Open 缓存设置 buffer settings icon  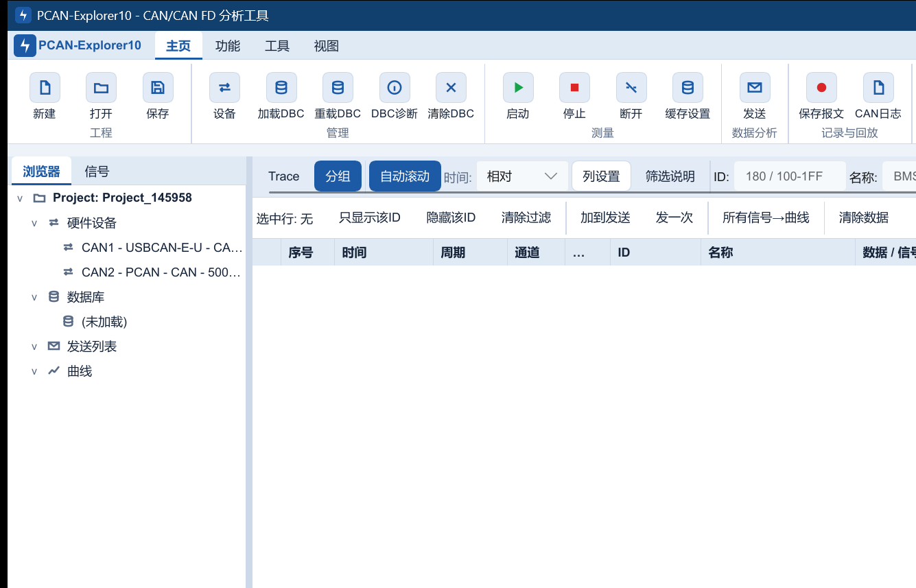[688, 88]
